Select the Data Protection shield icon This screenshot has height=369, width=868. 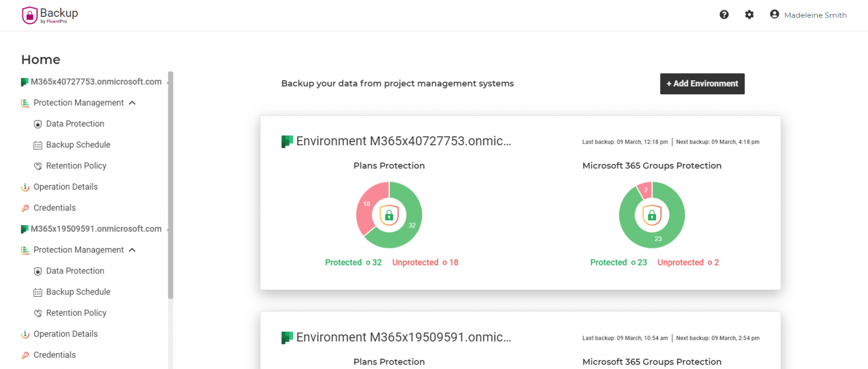(x=37, y=123)
